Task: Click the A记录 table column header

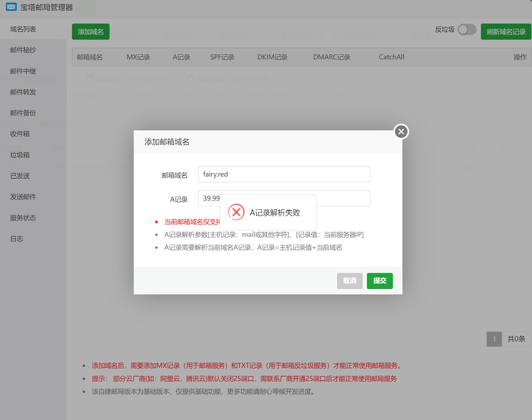Action: 181,57
